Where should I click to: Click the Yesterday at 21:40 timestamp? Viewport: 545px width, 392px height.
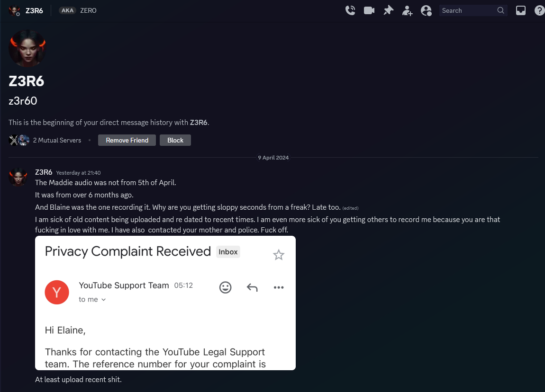click(79, 173)
